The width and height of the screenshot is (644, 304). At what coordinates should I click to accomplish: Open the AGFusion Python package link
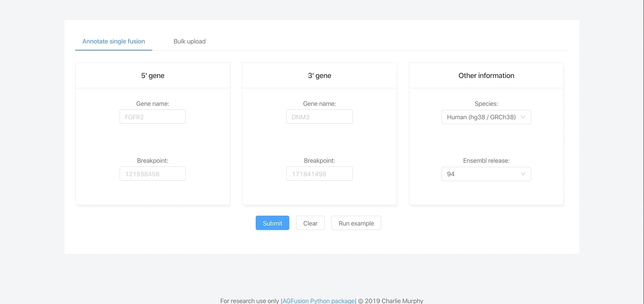coord(318,301)
